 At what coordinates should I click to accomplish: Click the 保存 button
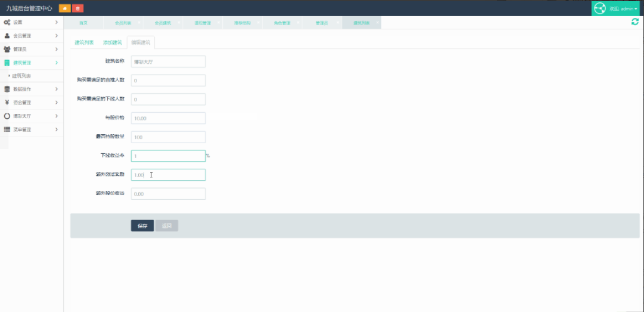(x=142, y=225)
